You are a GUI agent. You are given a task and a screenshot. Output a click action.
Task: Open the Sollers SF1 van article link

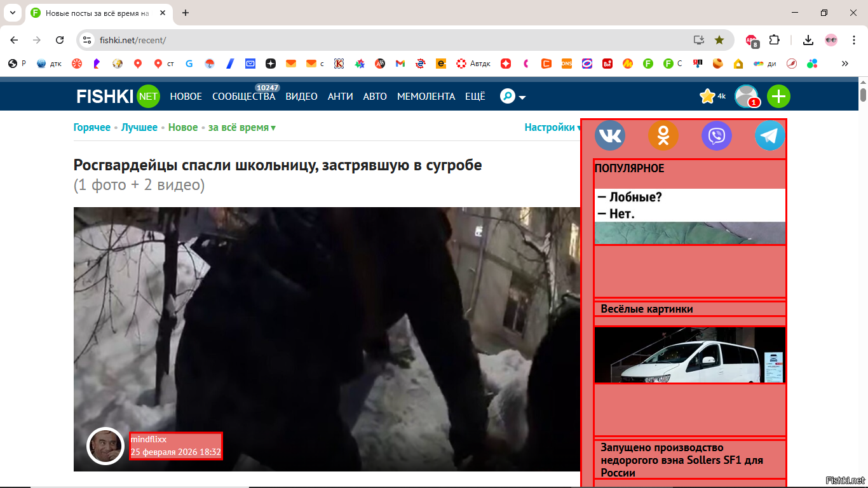click(682, 460)
